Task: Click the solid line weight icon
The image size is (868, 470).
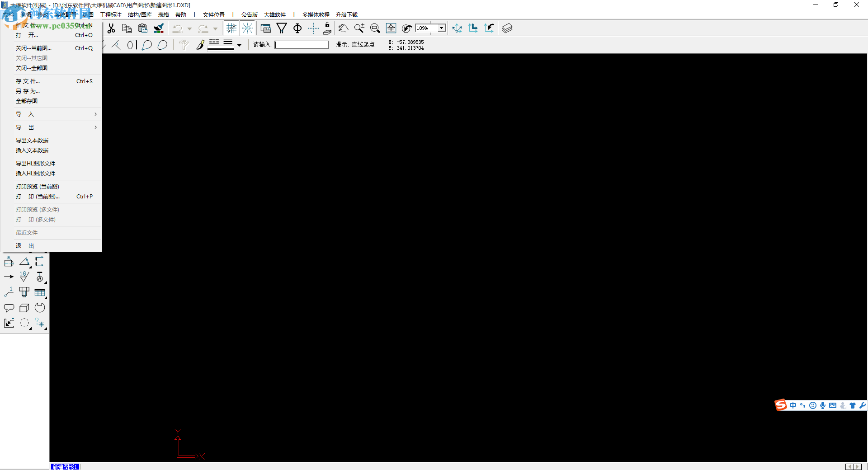Action: tap(228, 43)
